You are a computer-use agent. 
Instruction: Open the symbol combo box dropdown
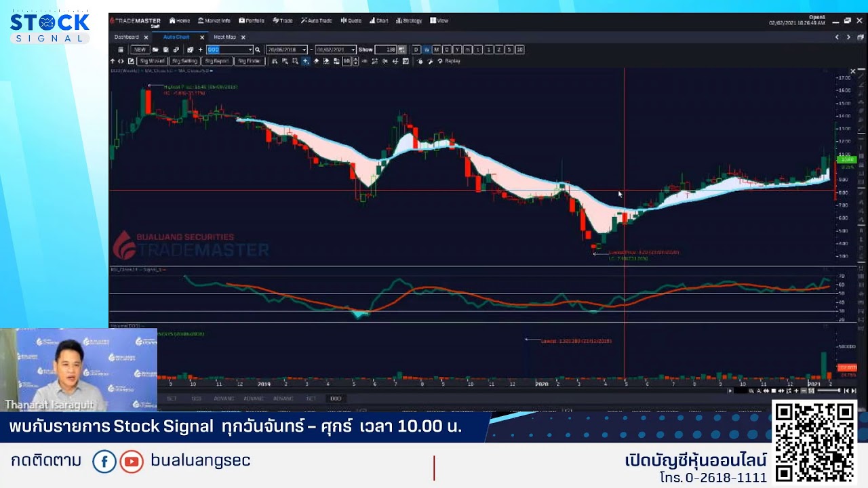[x=250, y=49]
